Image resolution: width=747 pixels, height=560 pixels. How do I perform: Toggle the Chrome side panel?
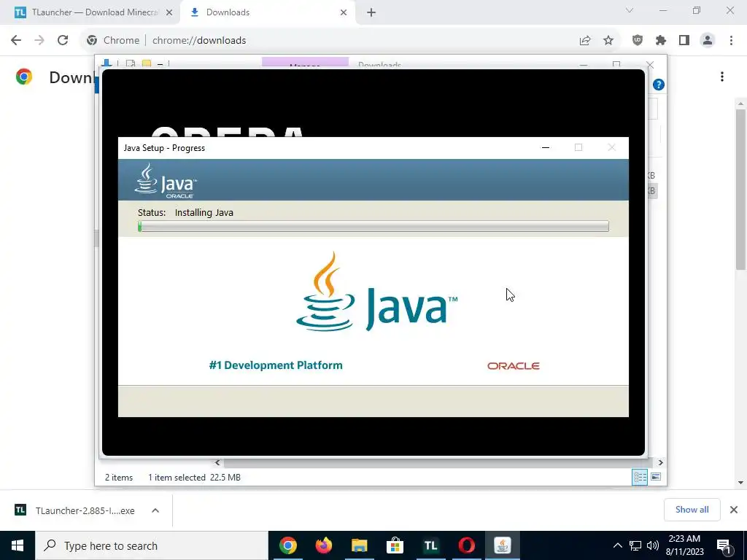click(x=684, y=41)
